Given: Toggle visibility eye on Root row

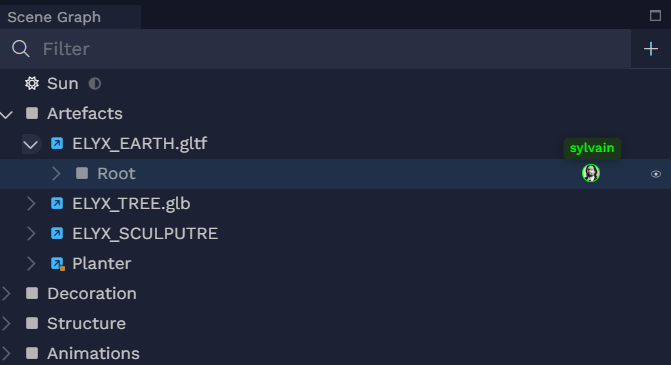Looking at the screenshot, I should click(656, 174).
